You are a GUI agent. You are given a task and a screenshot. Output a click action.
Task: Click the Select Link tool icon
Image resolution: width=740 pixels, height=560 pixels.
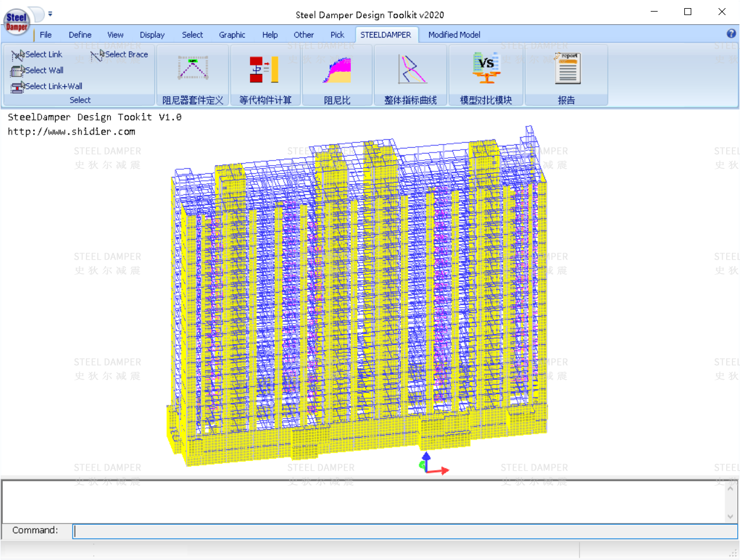17,55
